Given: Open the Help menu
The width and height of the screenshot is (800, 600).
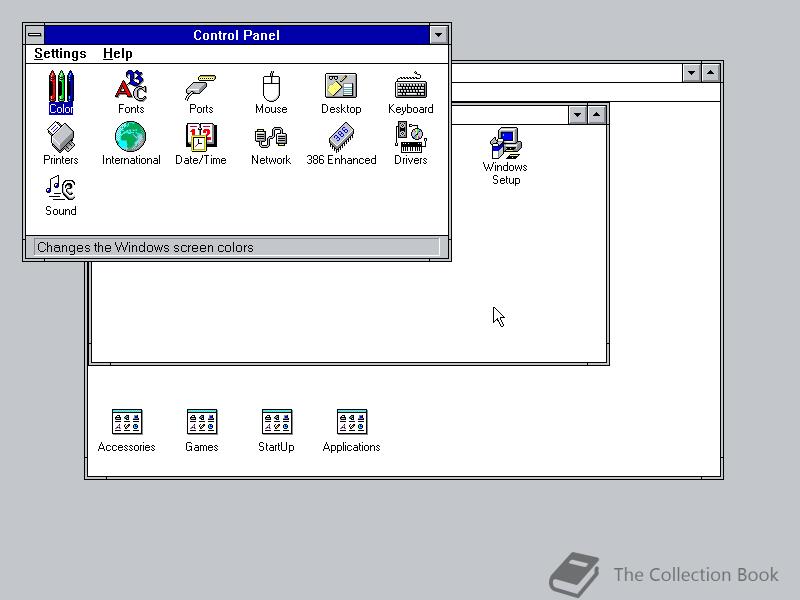Looking at the screenshot, I should click(x=117, y=54).
